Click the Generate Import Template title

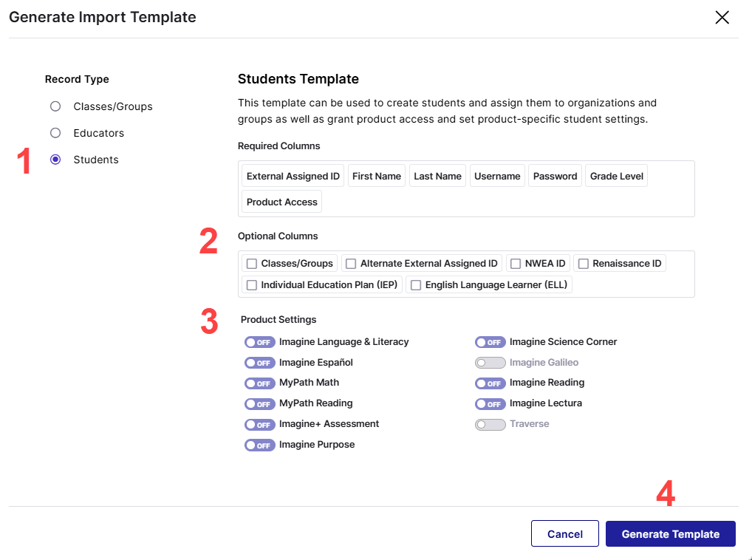103,17
